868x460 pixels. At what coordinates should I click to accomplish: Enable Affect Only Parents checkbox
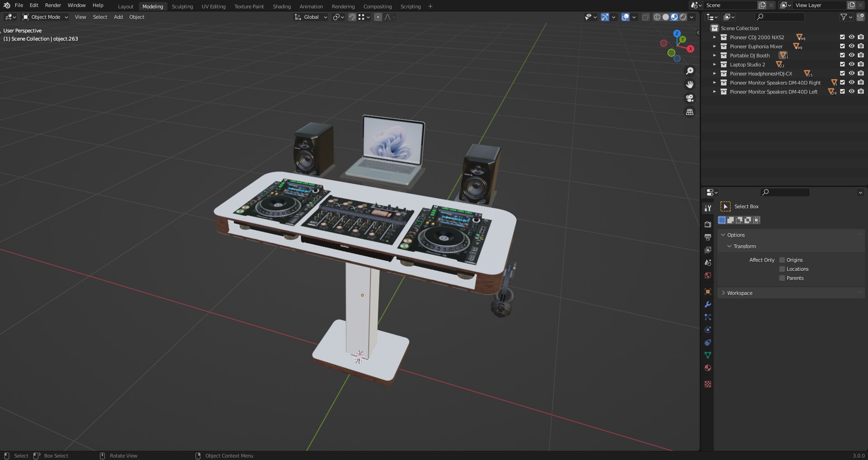click(782, 278)
